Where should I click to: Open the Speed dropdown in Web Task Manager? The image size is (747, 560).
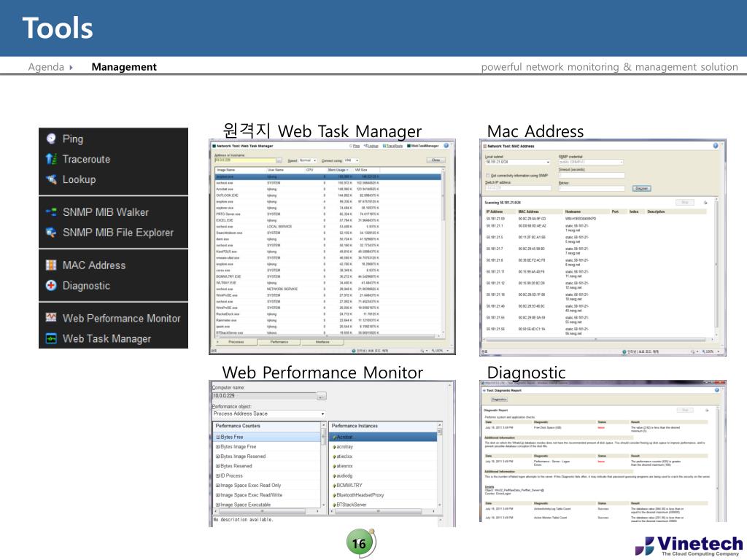coord(307,160)
